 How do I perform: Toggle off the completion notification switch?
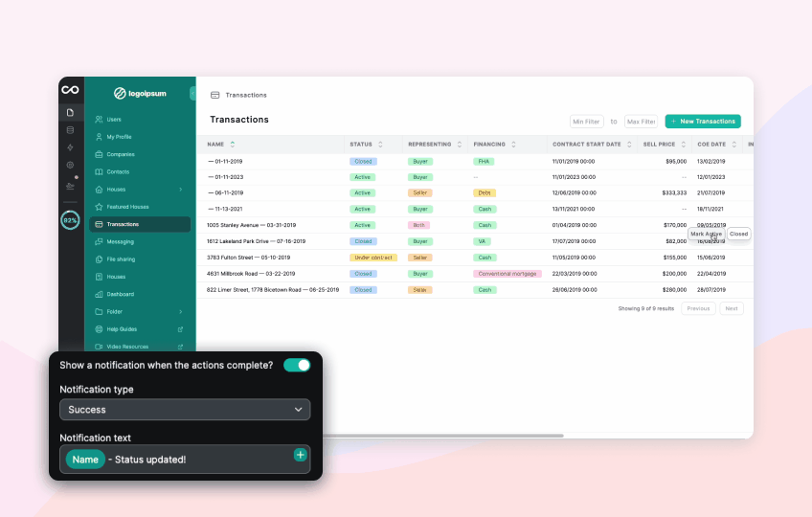pos(297,365)
